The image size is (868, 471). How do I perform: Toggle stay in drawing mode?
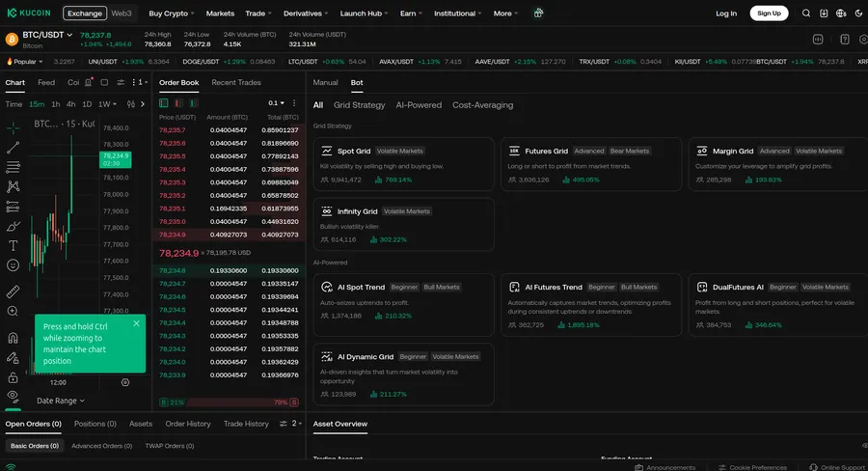(13, 358)
